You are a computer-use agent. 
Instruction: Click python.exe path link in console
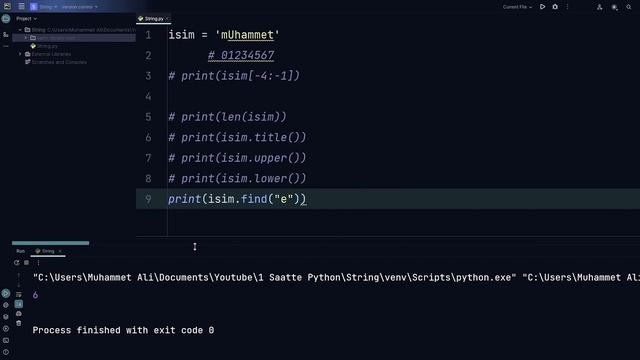click(x=276, y=278)
